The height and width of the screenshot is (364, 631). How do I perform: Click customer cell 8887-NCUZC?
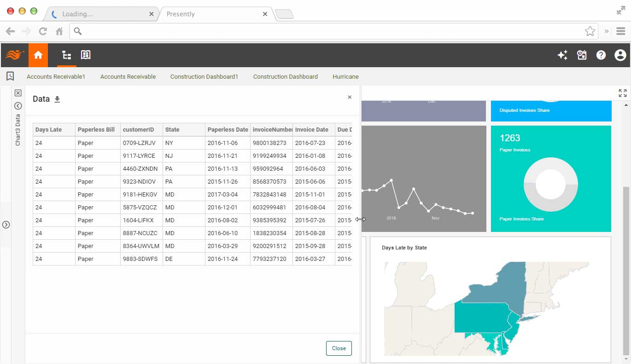click(x=141, y=233)
